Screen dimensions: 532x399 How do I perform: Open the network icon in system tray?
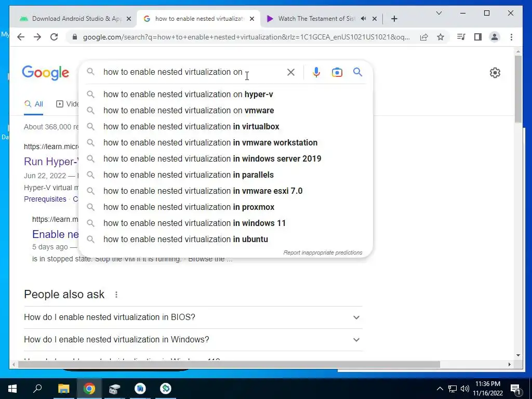[x=453, y=389]
